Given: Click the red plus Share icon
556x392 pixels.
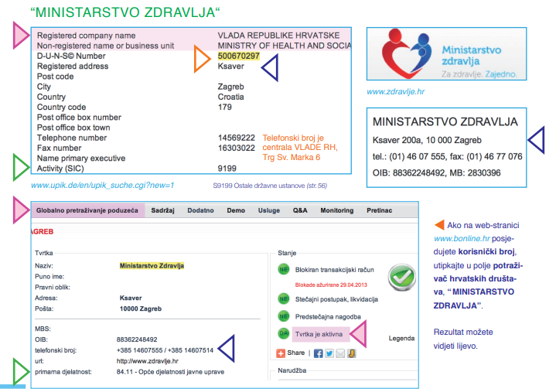Looking at the screenshot, I should (x=281, y=353).
